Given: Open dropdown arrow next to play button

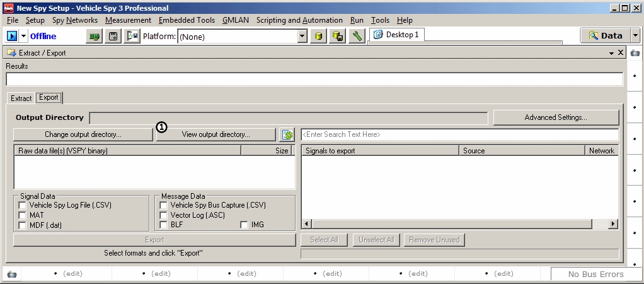Looking at the screenshot, I should click(x=24, y=36).
